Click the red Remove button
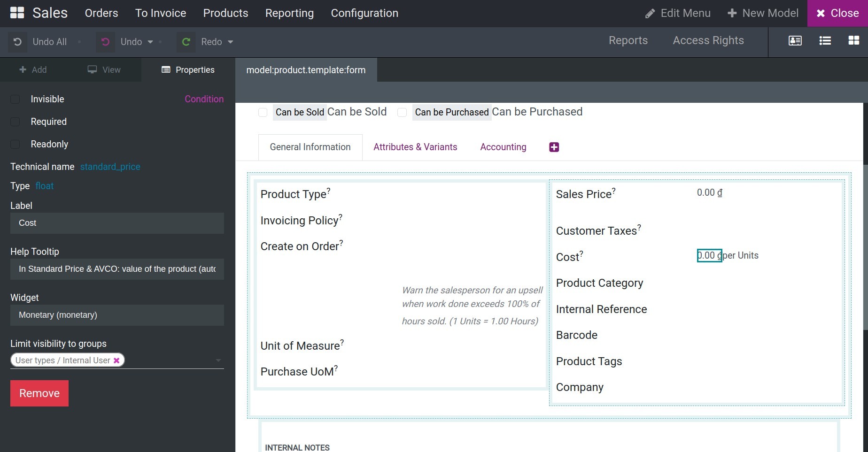Viewport: 868px width, 452px height. tap(39, 393)
